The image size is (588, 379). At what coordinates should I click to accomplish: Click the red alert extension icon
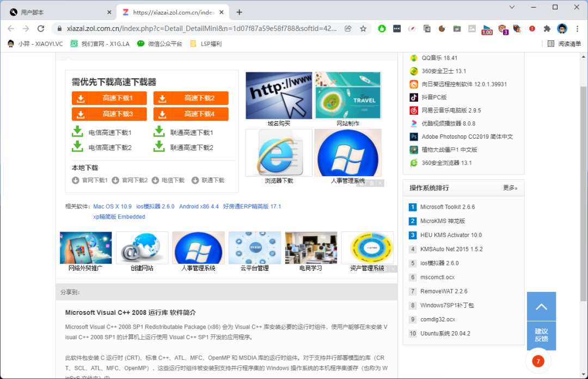click(532, 28)
